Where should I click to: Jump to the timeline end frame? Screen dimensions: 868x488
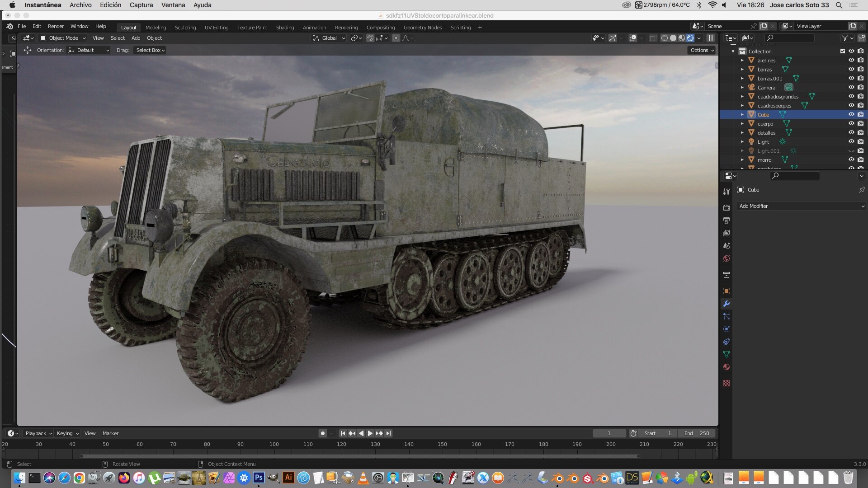tap(388, 433)
